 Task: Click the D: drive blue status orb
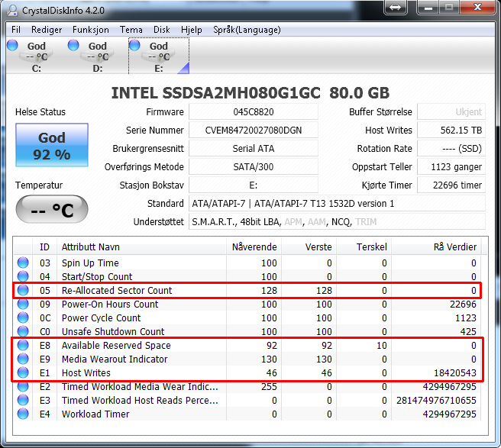click(73, 45)
